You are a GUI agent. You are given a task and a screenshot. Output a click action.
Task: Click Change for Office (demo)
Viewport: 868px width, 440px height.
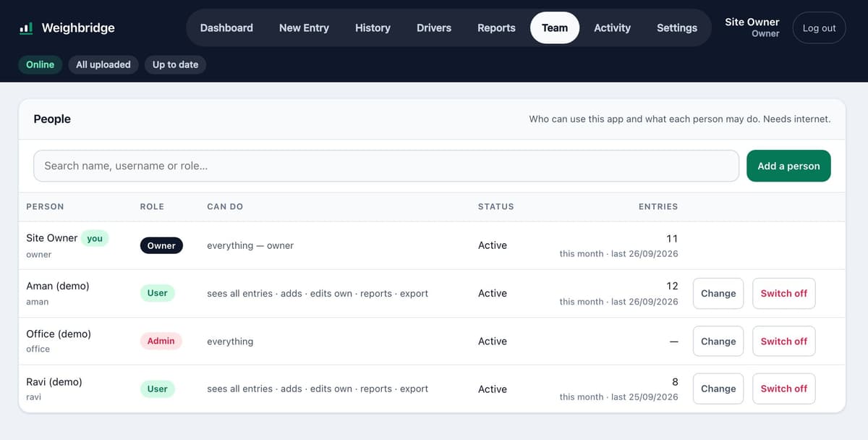pos(718,341)
